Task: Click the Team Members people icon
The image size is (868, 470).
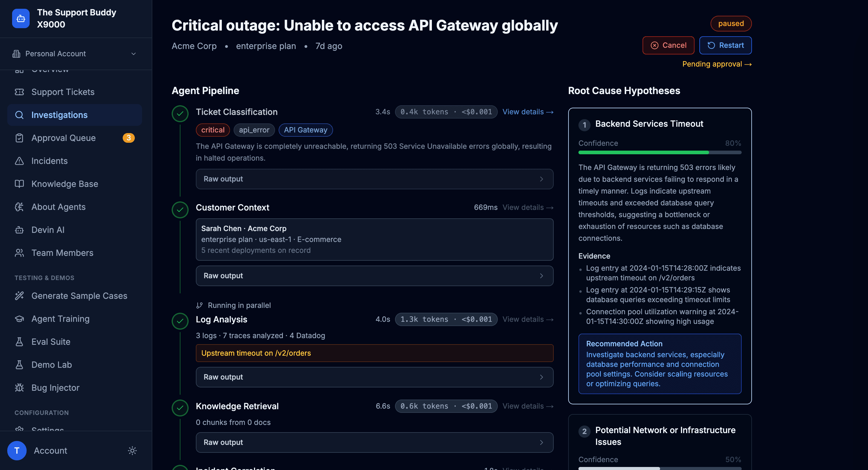Action: click(19, 253)
